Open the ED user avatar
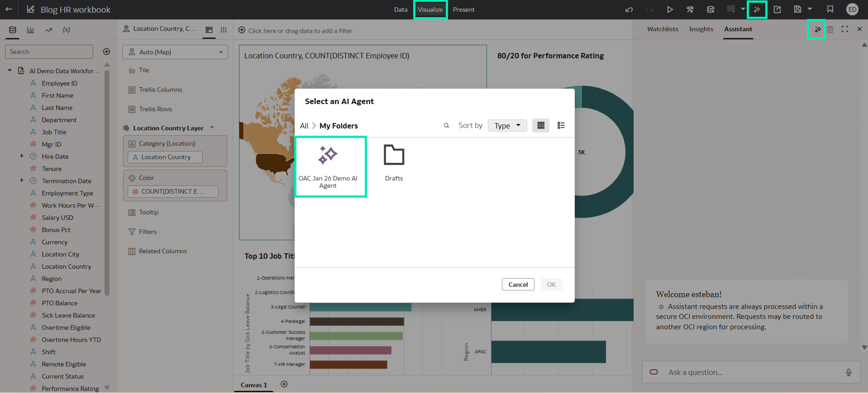This screenshot has height=394, width=868. tap(852, 9)
